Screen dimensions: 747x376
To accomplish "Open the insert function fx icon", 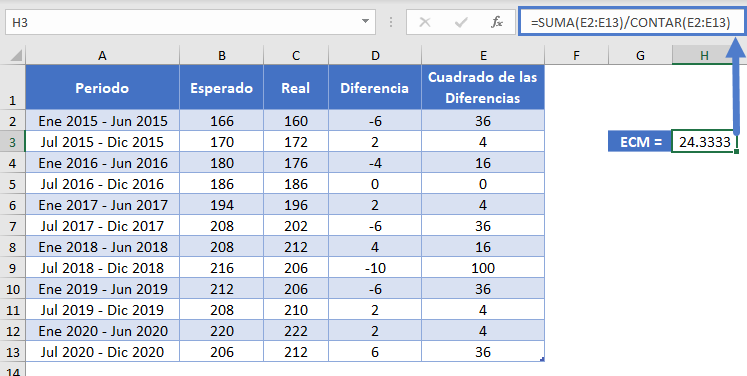I will [x=497, y=22].
